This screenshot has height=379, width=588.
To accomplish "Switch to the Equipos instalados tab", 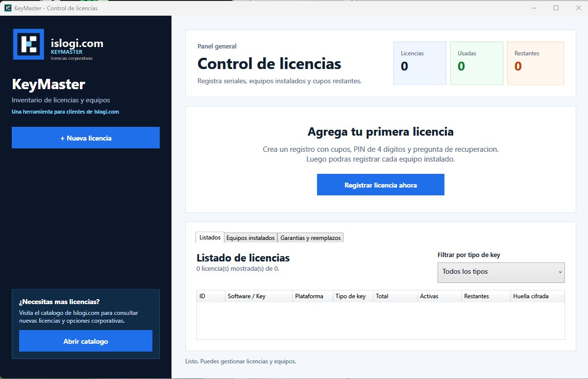I will click(250, 238).
